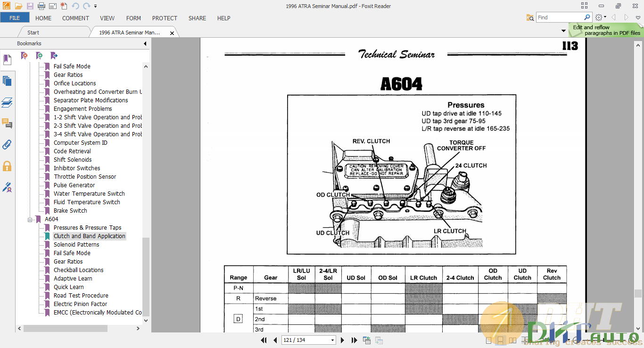Open the Attachments paperclip panel icon
Screen dimensions: 644x348
(7, 145)
